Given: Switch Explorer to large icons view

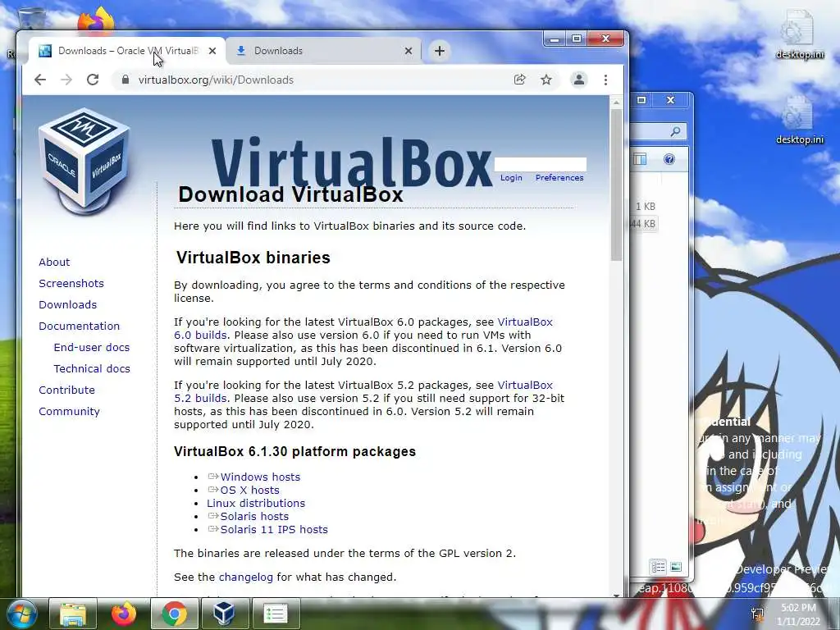Looking at the screenshot, I should click(676, 567).
